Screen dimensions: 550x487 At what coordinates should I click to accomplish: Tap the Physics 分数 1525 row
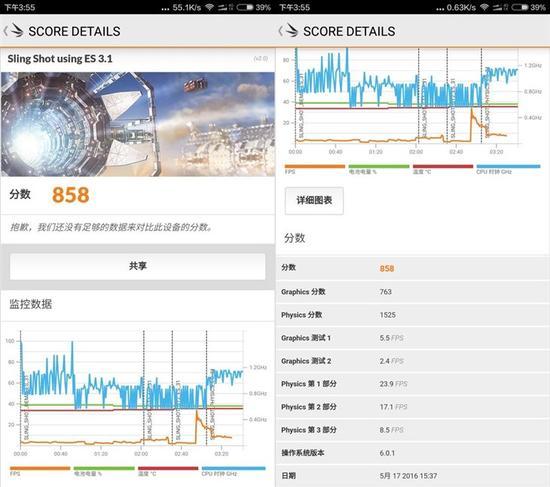coord(412,315)
